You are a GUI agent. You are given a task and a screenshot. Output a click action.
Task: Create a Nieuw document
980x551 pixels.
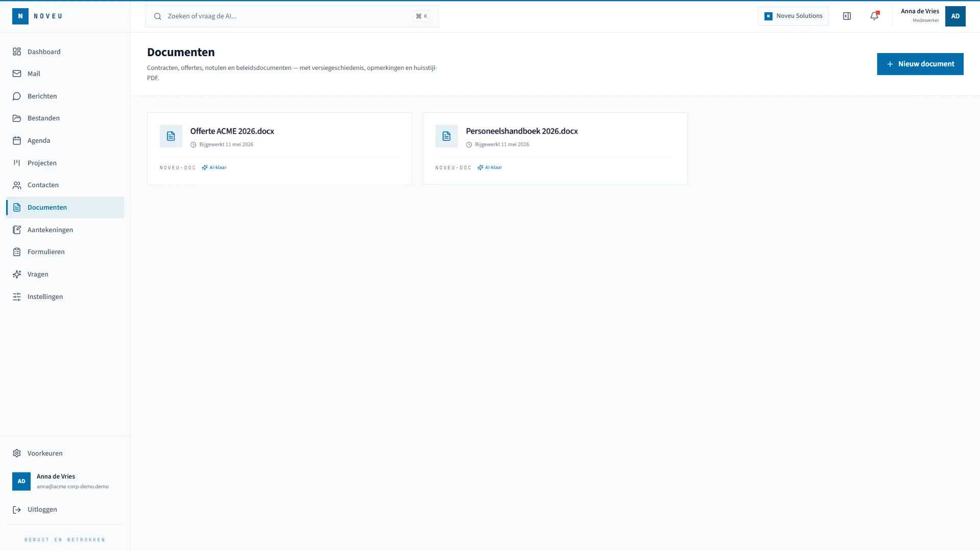920,64
